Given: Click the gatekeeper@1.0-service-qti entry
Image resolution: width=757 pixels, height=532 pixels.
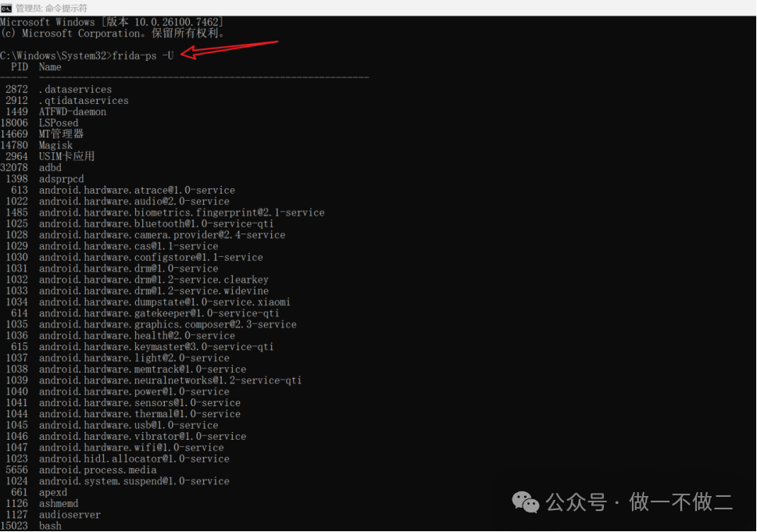Looking at the screenshot, I should [x=159, y=312].
